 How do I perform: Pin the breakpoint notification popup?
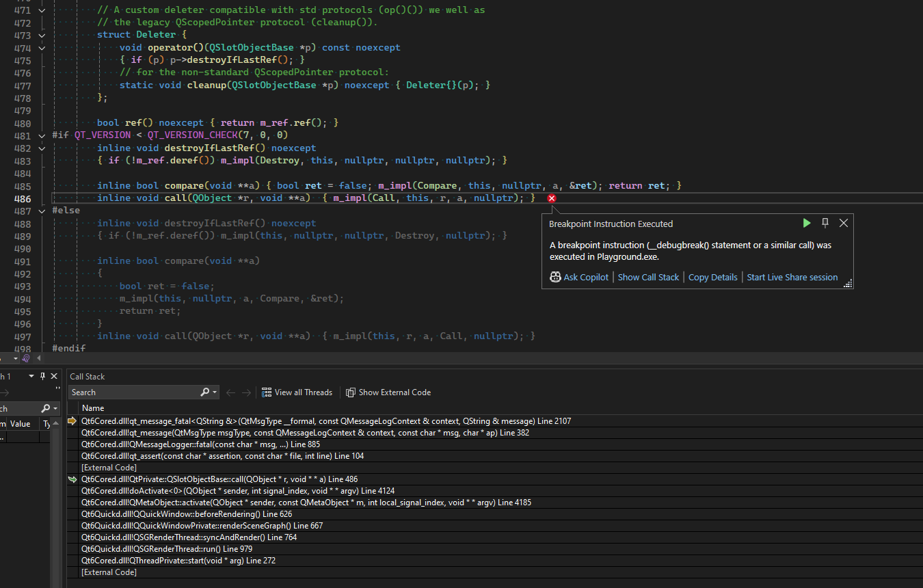coord(825,223)
